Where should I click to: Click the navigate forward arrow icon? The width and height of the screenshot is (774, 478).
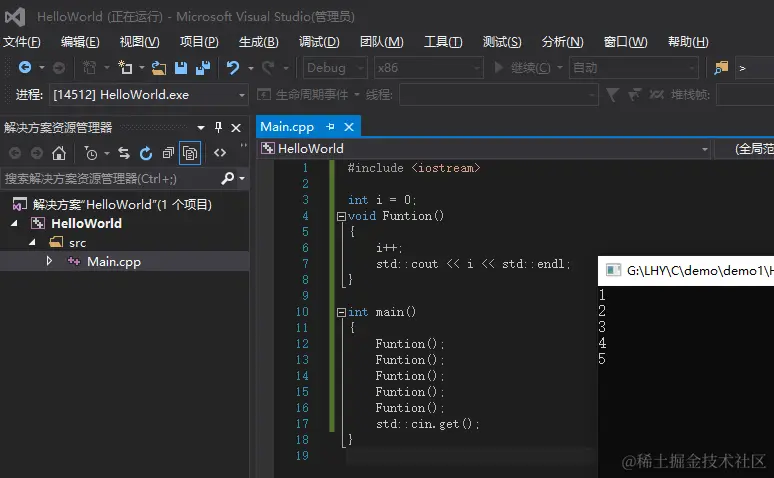coord(59,67)
